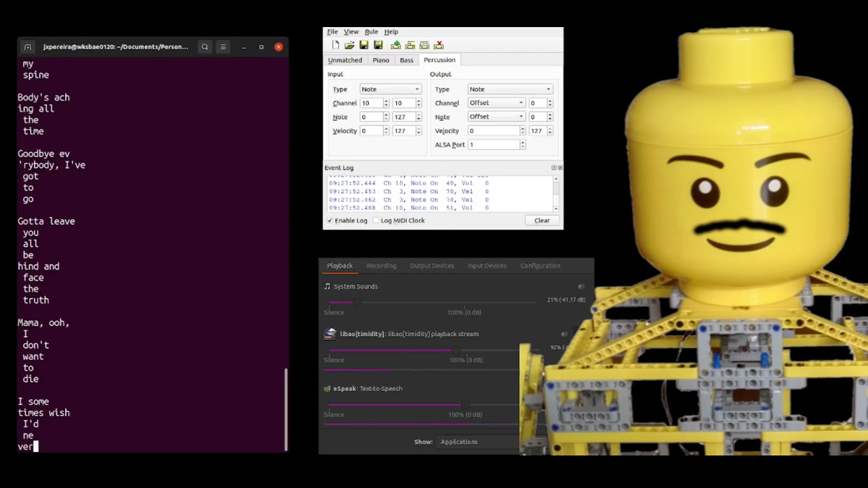
Task: Click the eSpeak application icon
Action: (328, 388)
